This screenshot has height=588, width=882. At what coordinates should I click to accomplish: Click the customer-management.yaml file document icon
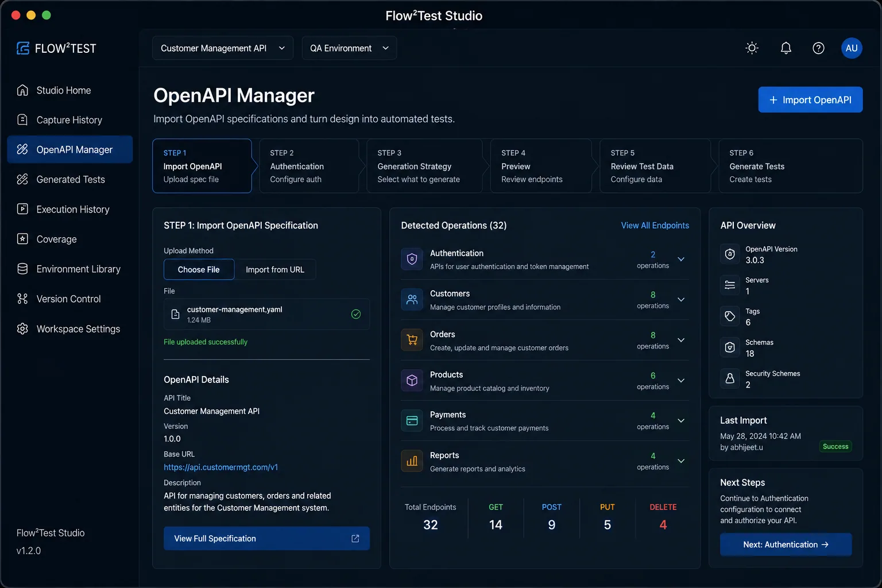(176, 314)
